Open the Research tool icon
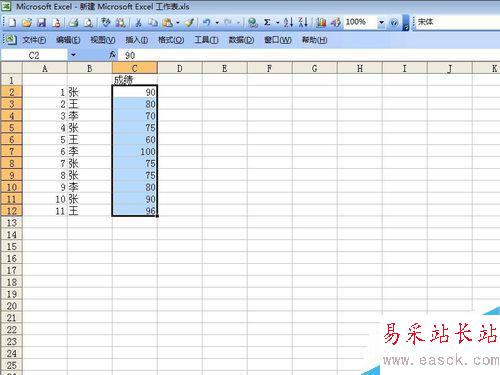 (120, 22)
